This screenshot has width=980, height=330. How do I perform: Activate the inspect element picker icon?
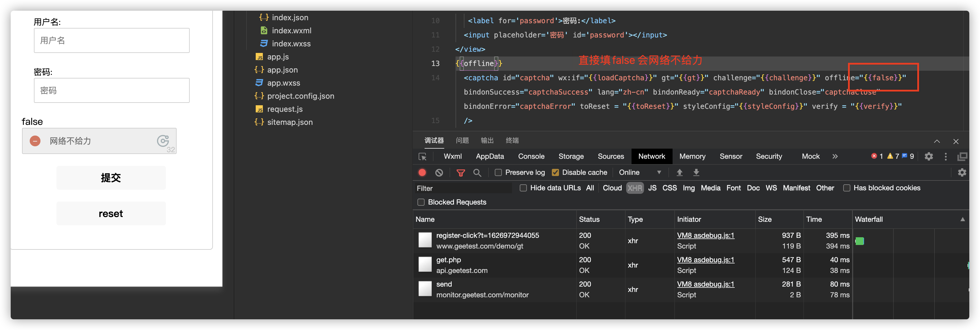[x=422, y=157]
